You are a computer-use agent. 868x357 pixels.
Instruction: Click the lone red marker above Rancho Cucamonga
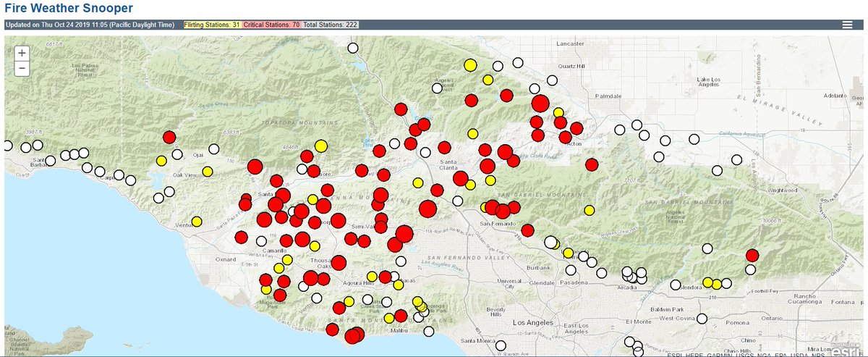752,255
